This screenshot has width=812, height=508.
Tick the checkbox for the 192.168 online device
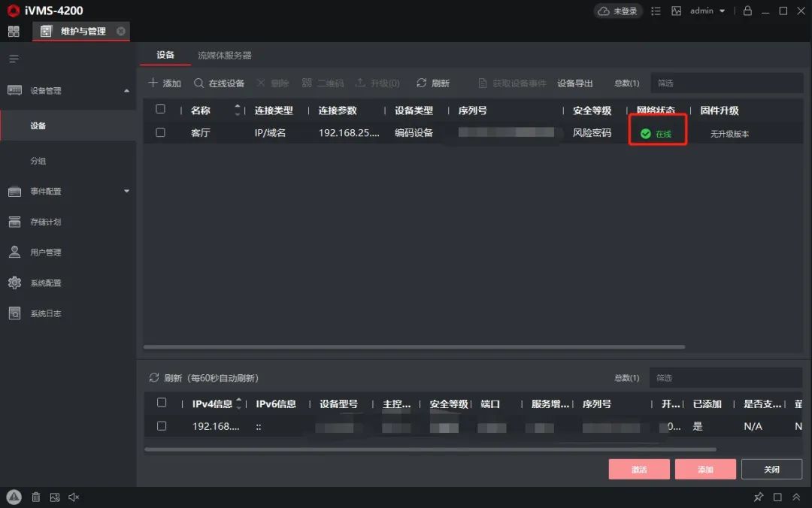pos(161,426)
